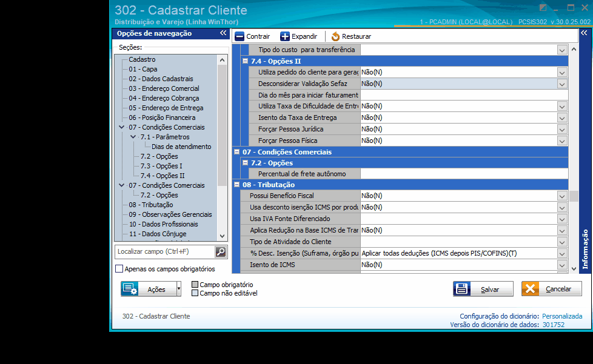Collapse the 7.1 - Parâmetros tree node
This screenshot has width=593, height=364.
[133, 137]
